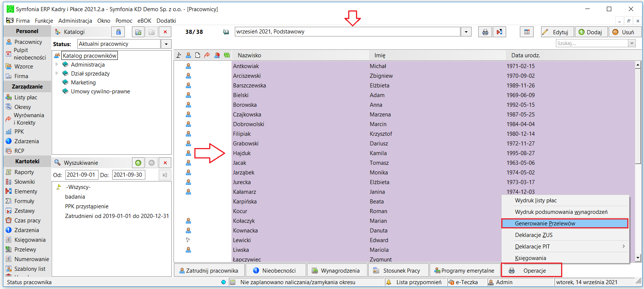
Task: Open Listy płac in sidebar
Action: tap(26, 97)
